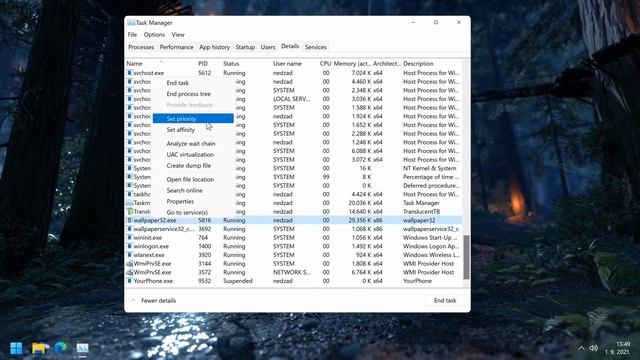Open the View menu

tap(178, 35)
